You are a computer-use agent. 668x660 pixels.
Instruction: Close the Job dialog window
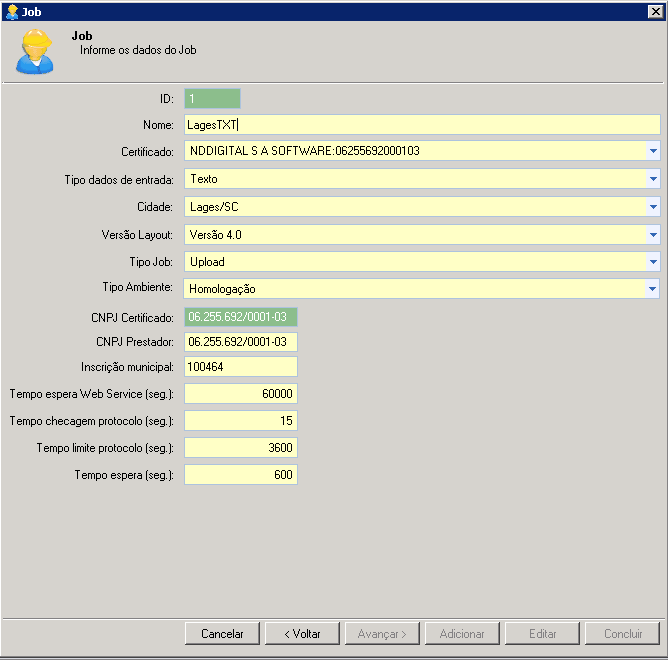click(655, 11)
